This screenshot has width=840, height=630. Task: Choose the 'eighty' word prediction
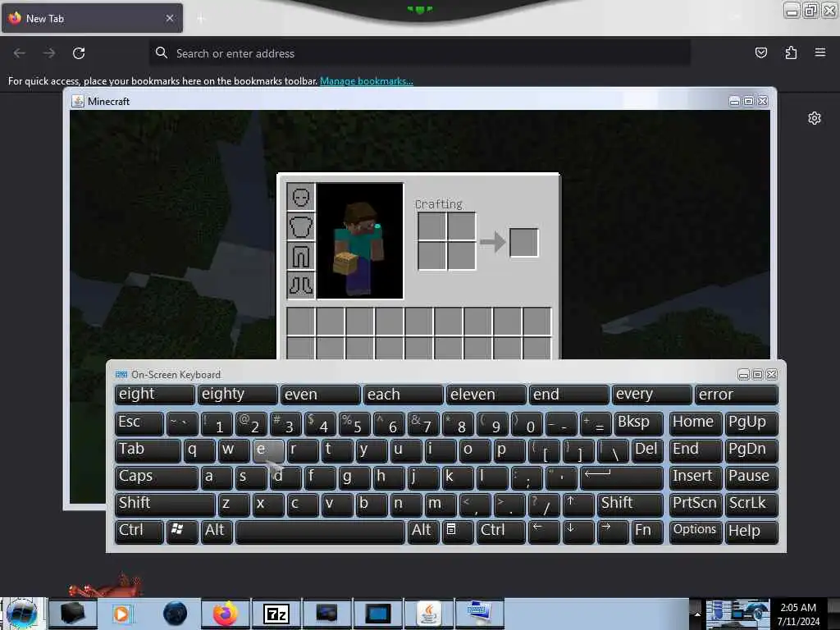click(237, 395)
